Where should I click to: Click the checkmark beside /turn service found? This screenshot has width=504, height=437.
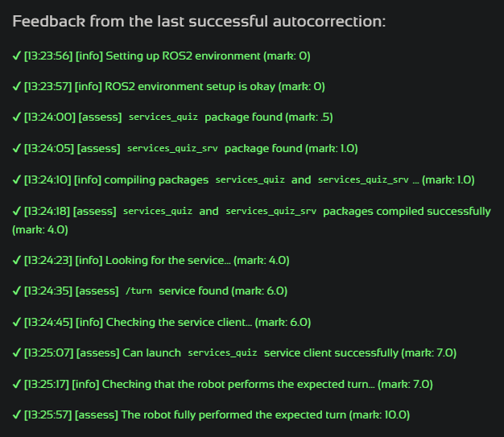click(x=17, y=291)
